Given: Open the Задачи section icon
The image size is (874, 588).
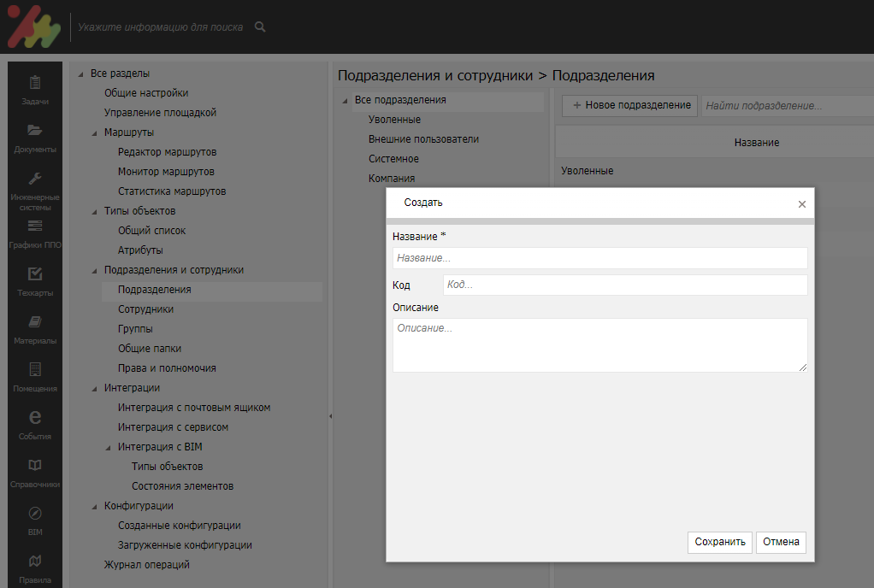Looking at the screenshot, I should [x=34, y=83].
